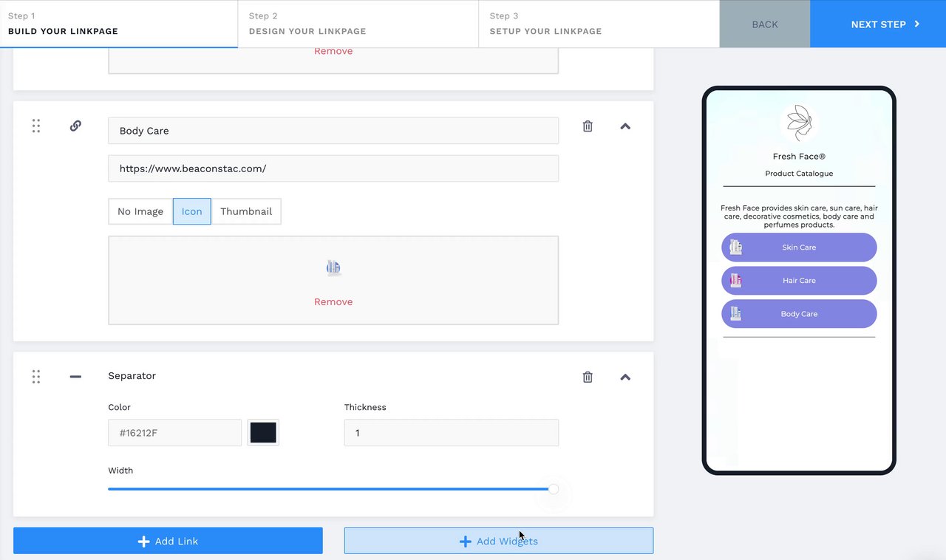Click the uploaded Body Care icon image
The height and width of the screenshot is (560, 946).
tap(333, 267)
